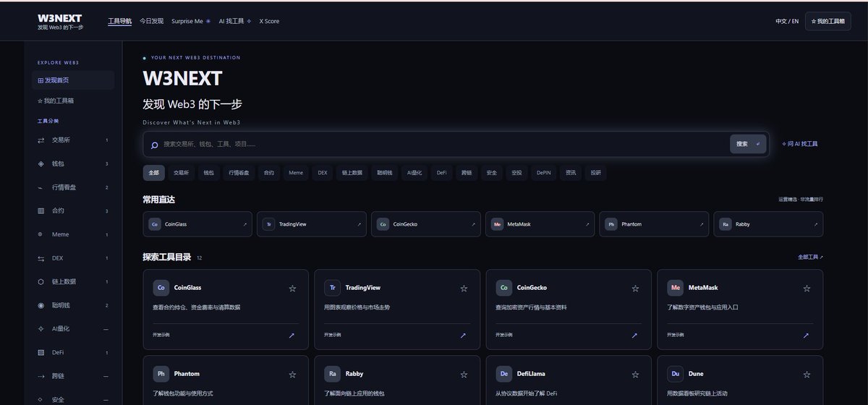
Task: Switch language via 中文 / EN
Action: (787, 21)
